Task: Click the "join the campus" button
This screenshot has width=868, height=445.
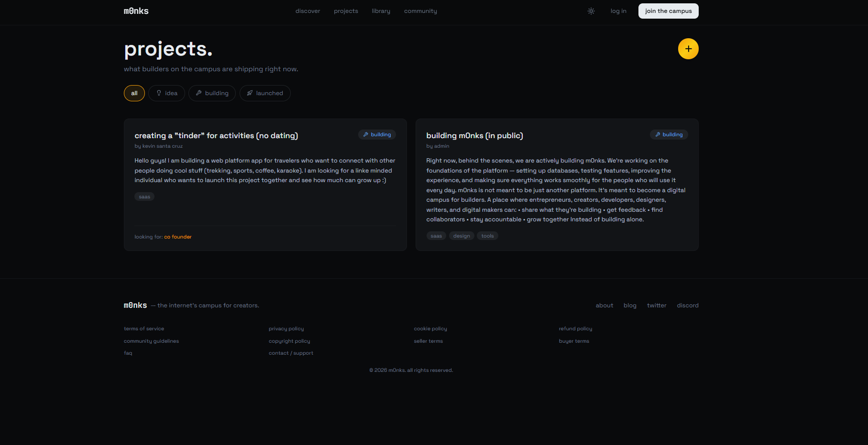Action: tap(668, 11)
